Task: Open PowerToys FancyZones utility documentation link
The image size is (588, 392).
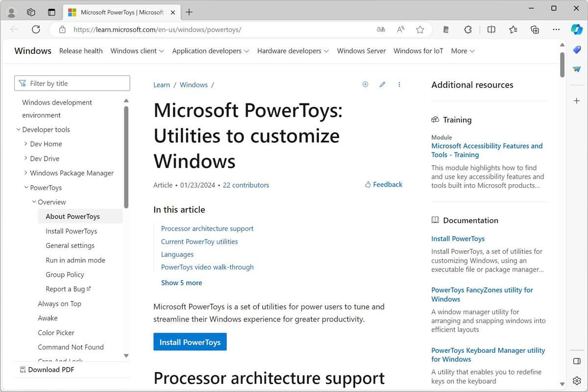Action: [482, 294]
